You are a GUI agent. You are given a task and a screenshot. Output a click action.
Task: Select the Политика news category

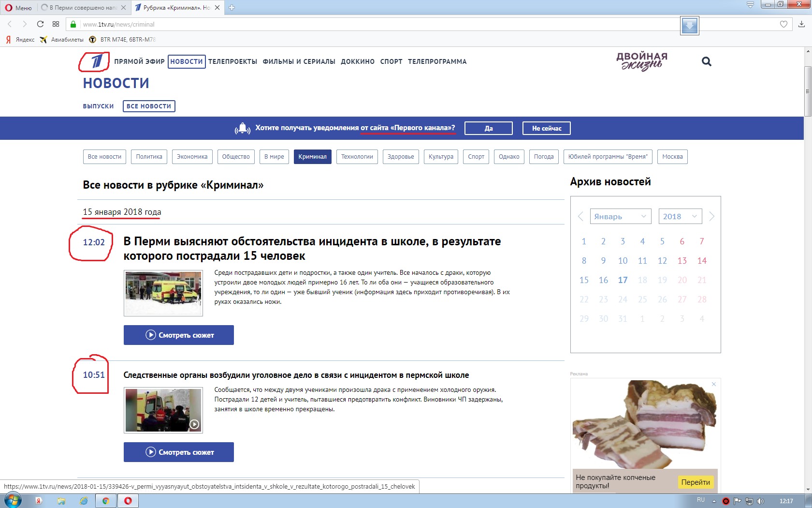click(149, 157)
